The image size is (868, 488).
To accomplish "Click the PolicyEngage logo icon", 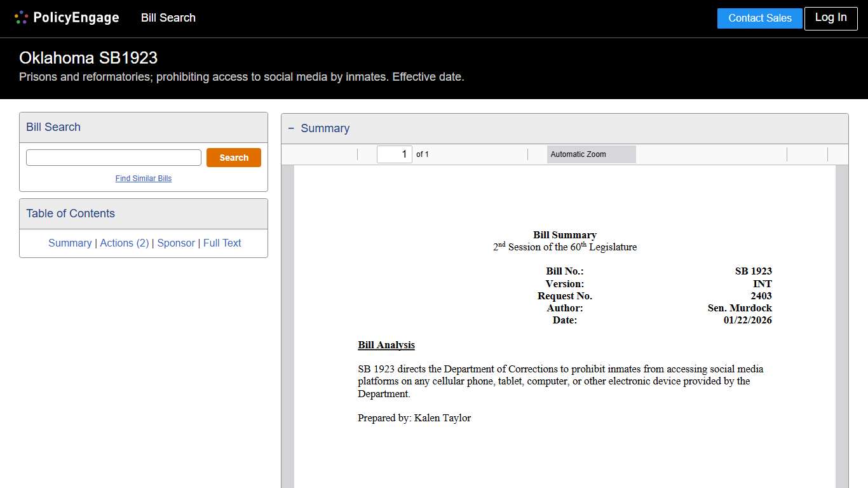I will [21, 18].
